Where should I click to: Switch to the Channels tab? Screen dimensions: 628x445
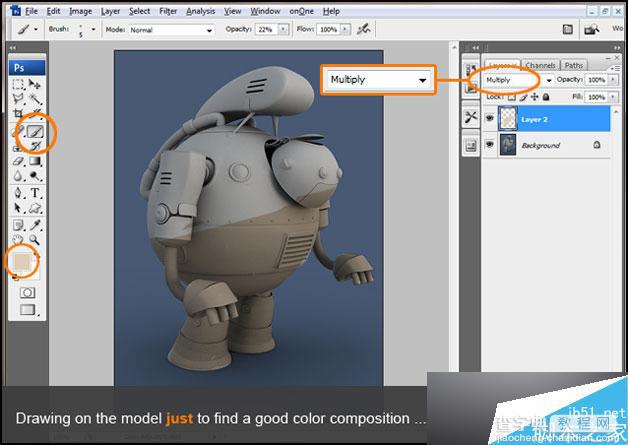(x=540, y=65)
